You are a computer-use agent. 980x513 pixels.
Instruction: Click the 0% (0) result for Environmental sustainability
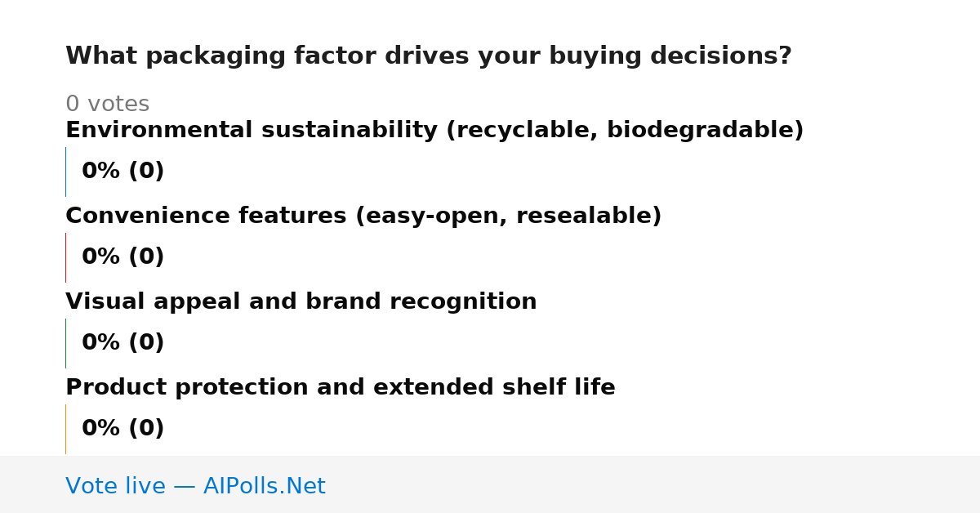coord(123,172)
